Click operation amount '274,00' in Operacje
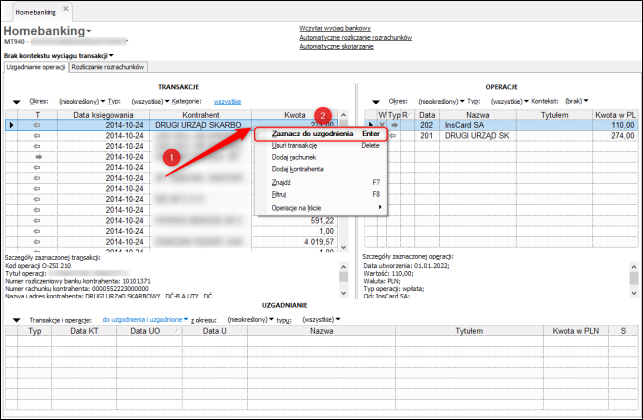This screenshot has width=643, height=420. pyautogui.click(x=615, y=136)
